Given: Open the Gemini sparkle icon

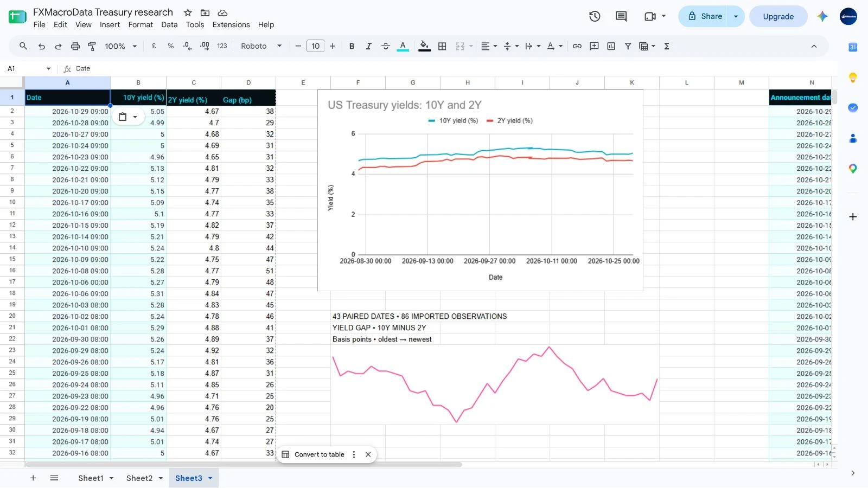Looking at the screenshot, I should 822,16.
